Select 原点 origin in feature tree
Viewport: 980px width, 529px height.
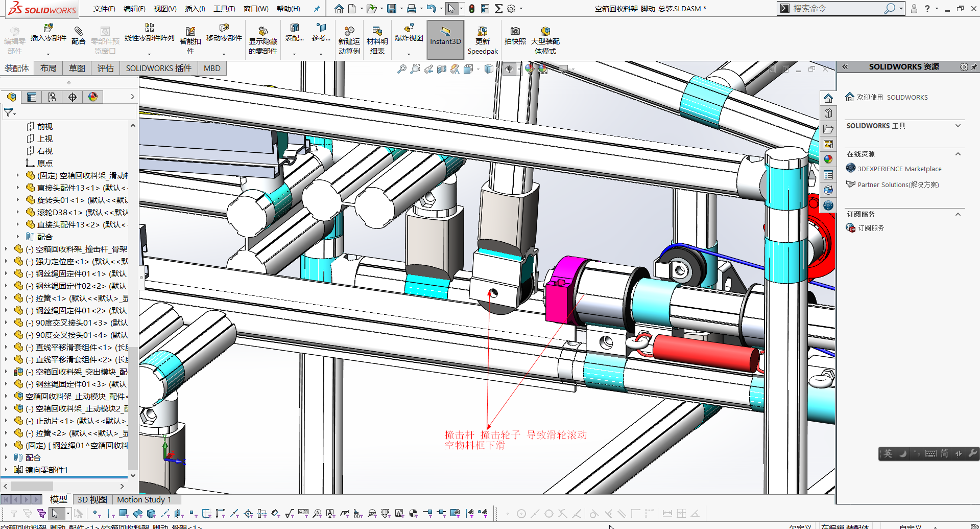point(45,163)
